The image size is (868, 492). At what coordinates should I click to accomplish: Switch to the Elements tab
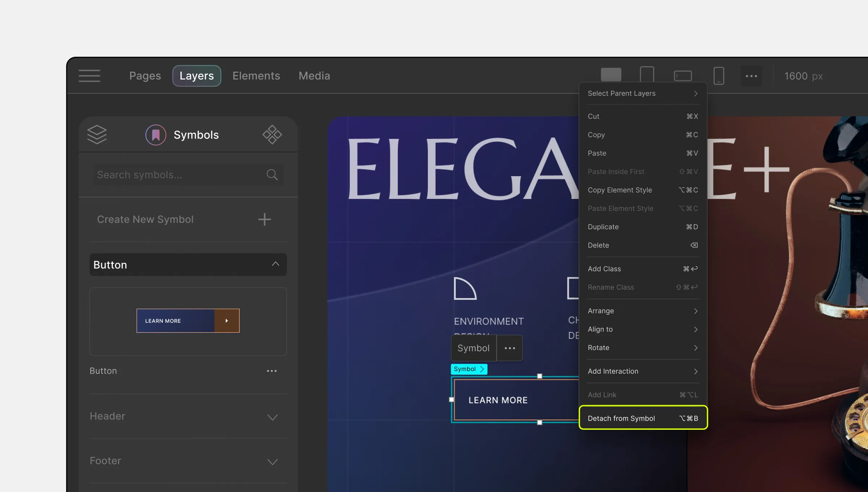(x=256, y=76)
